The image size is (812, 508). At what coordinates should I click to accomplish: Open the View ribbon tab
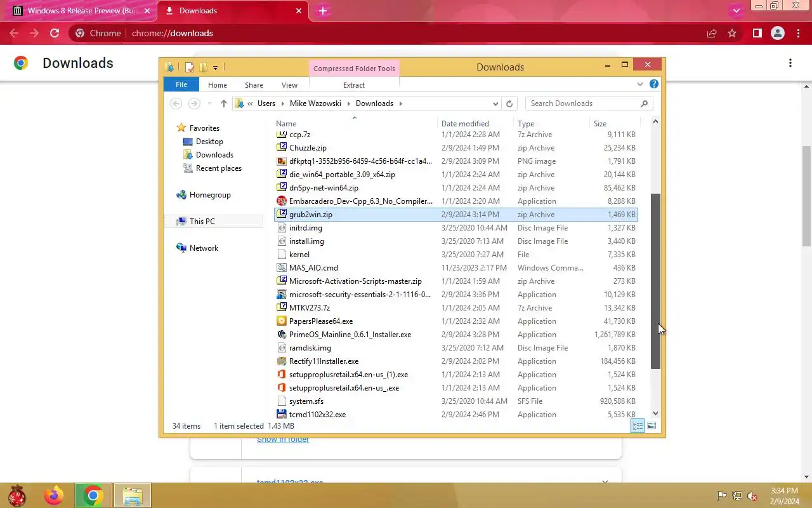[x=289, y=85]
